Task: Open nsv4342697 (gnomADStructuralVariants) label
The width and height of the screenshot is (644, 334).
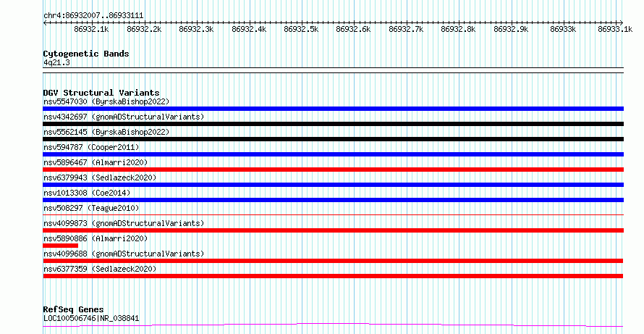Action: click(124, 117)
